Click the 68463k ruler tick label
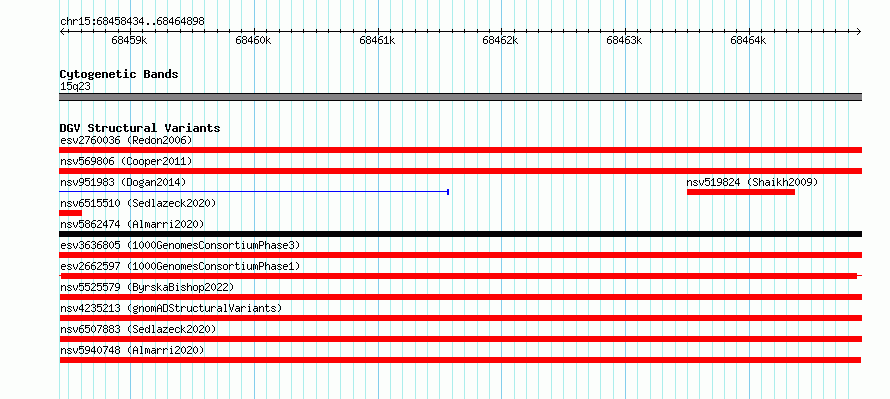890x399 pixels. (x=625, y=41)
